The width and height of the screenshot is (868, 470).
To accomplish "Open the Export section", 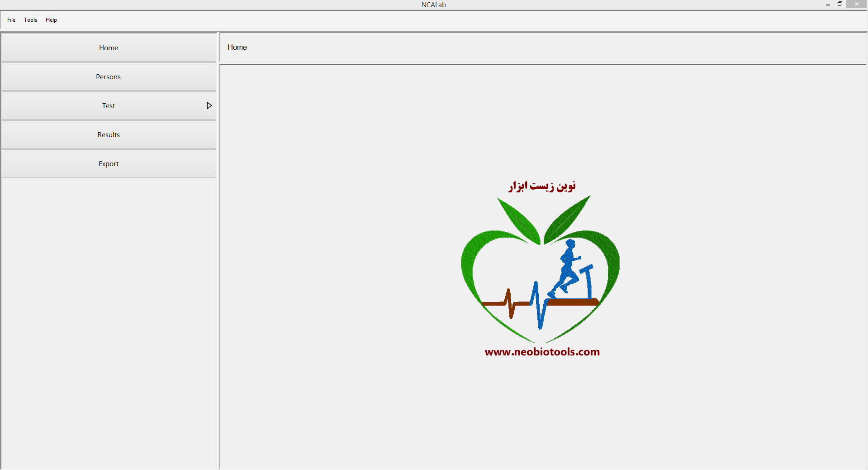I will coord(109,163).
